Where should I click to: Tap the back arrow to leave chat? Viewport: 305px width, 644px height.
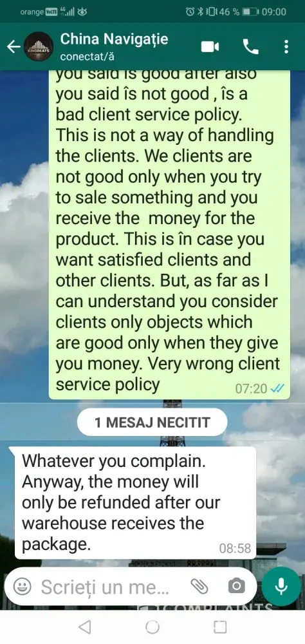click(13, 47)
